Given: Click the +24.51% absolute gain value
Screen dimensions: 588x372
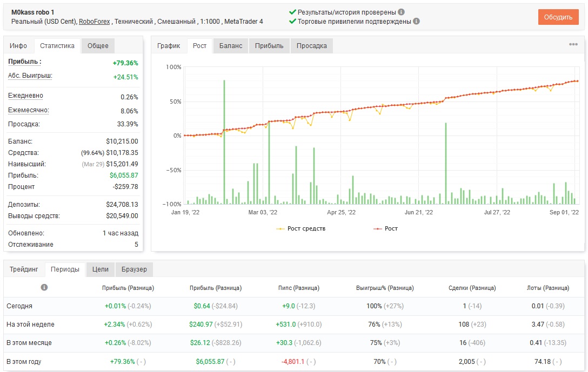Looking at the screenshot, I should click(x=125, y=77).
